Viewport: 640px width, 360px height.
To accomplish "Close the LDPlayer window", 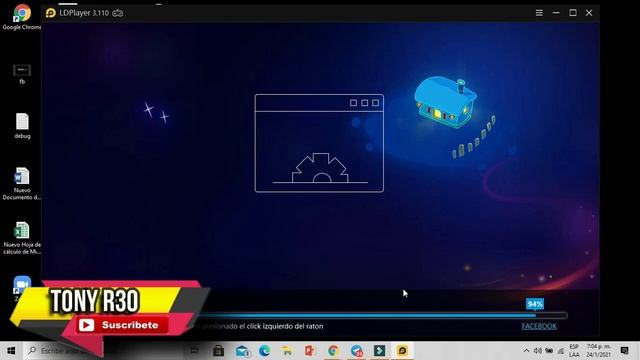I will coord(589,13).
